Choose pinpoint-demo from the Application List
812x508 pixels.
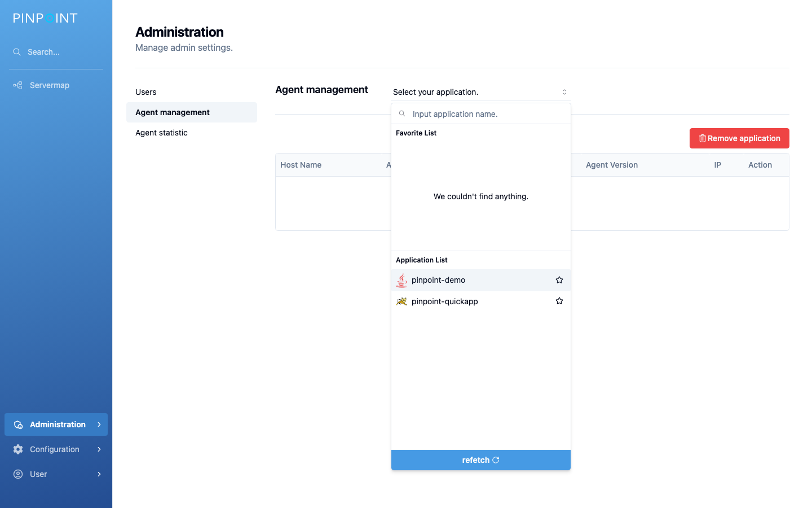(x=481, y=280)
